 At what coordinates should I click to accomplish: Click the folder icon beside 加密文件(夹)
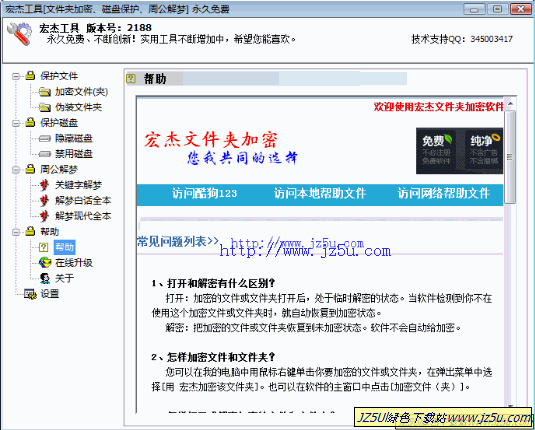coord(45,91)
